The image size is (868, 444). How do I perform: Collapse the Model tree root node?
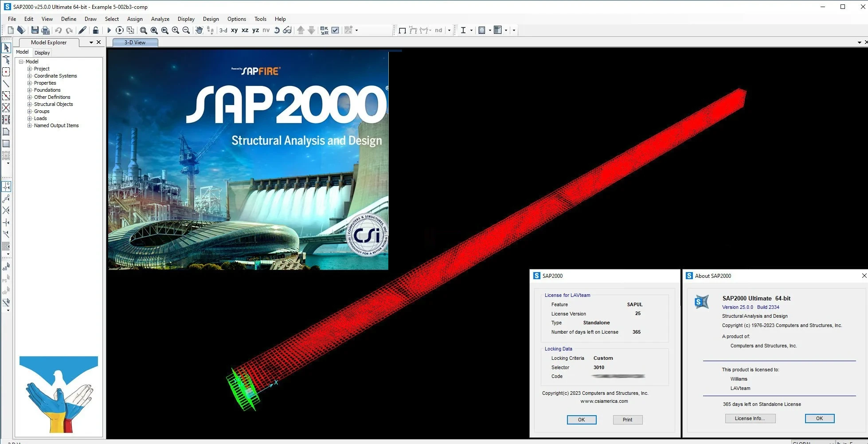point(21,62)
